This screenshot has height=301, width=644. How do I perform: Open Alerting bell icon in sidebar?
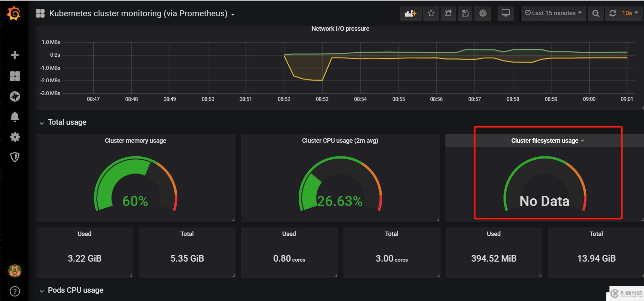(x=15, y=117)
